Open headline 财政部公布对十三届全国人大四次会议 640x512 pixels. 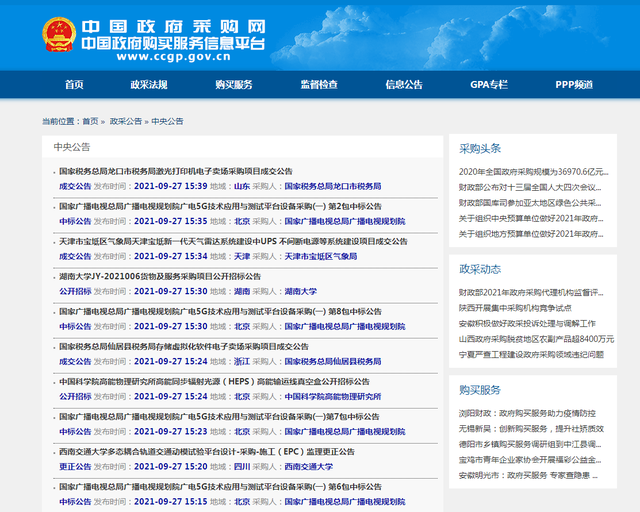[x=530, y=187]
